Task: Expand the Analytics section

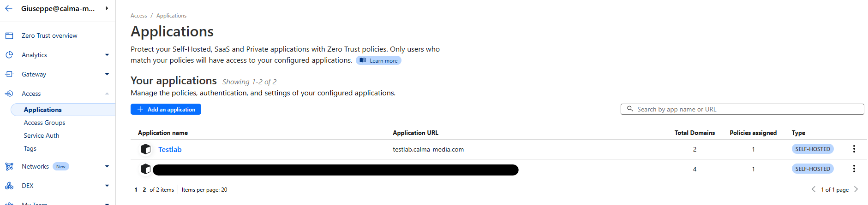Action: pyautogui.click(x=107, y=55)
